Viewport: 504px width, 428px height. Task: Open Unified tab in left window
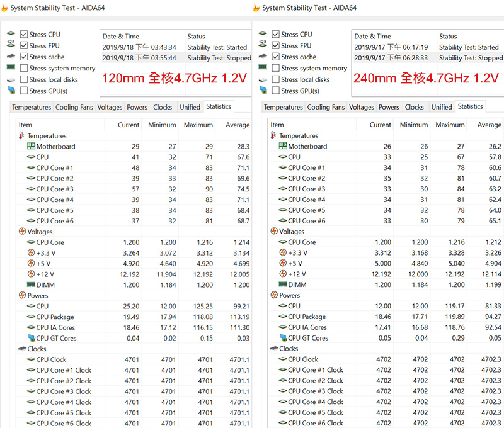coord(190,107)
